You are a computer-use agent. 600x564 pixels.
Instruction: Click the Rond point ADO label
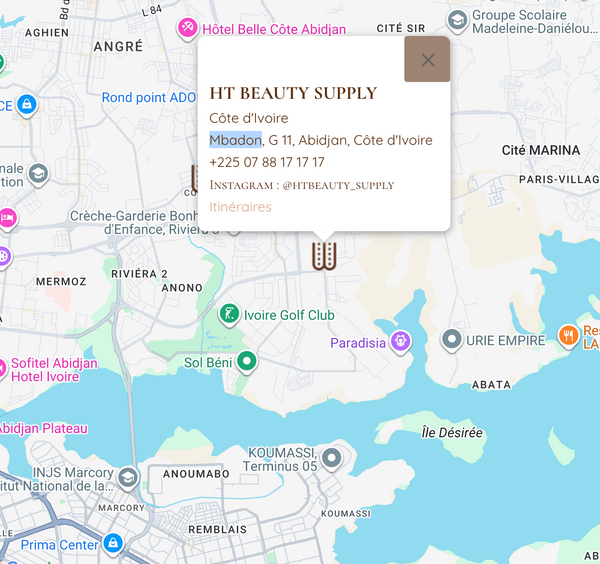149,98
